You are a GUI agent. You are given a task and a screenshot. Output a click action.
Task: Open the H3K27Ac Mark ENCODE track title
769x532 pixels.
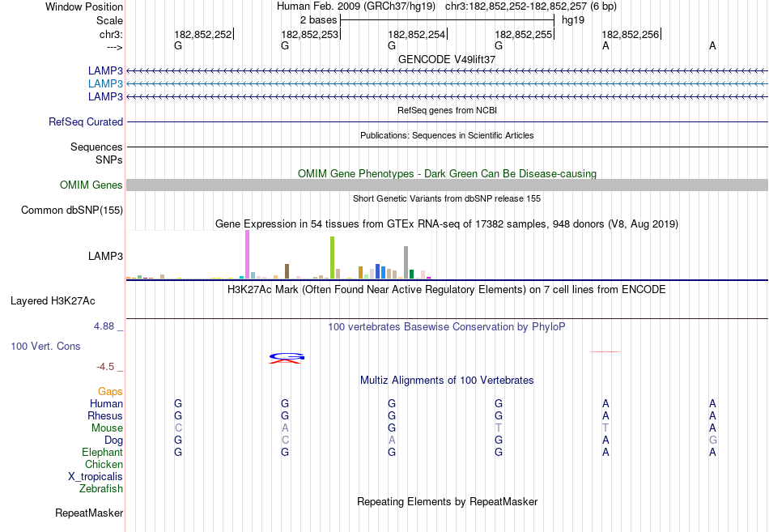click(x=447, y=290)
